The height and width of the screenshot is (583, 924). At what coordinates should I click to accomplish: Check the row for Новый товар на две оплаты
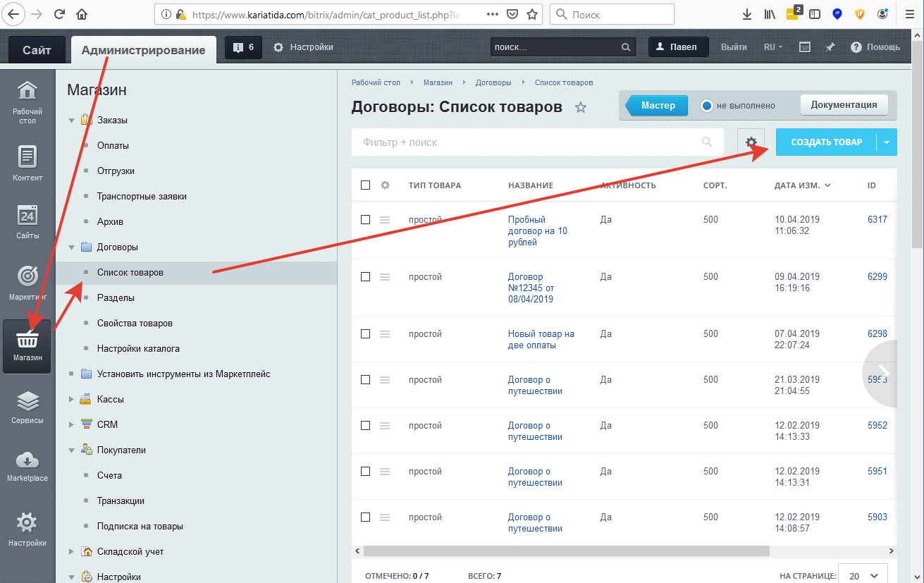tap(365, 334)
